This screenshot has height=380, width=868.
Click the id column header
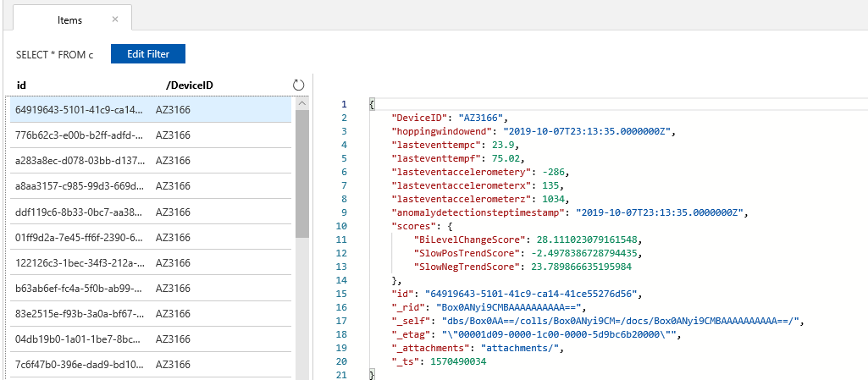point(21,85)
